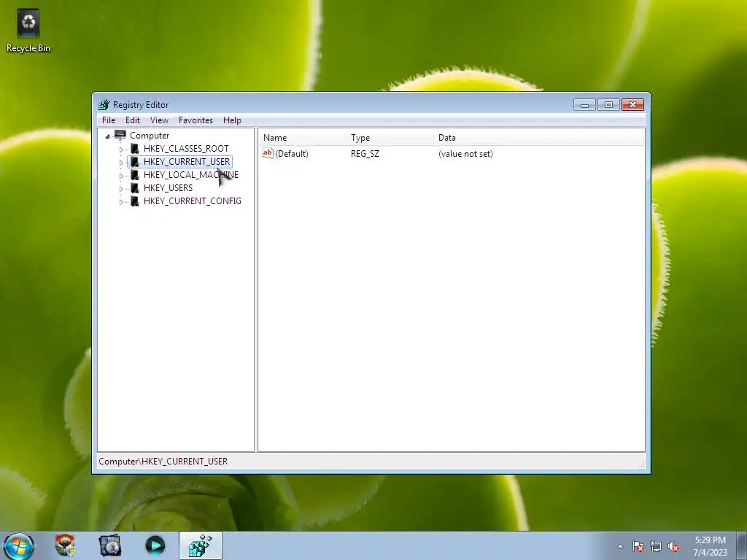Select the HKEY_LOCAL_MACHINE tree item

[190, 175]
